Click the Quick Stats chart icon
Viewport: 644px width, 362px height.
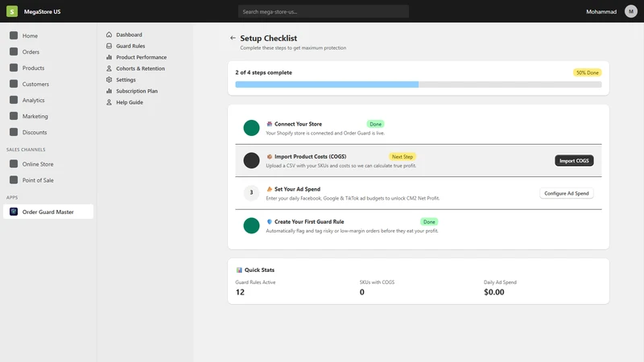(x=239, y=269)
